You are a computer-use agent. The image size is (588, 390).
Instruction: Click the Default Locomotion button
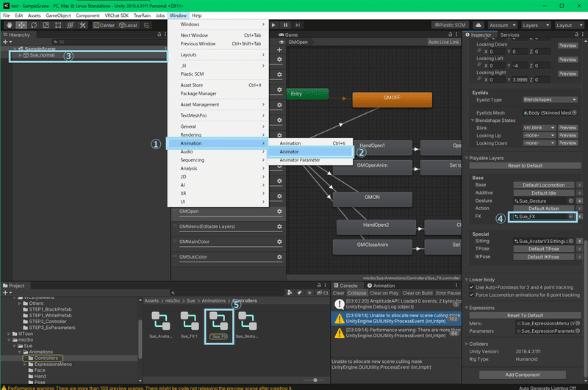(544, 185)
